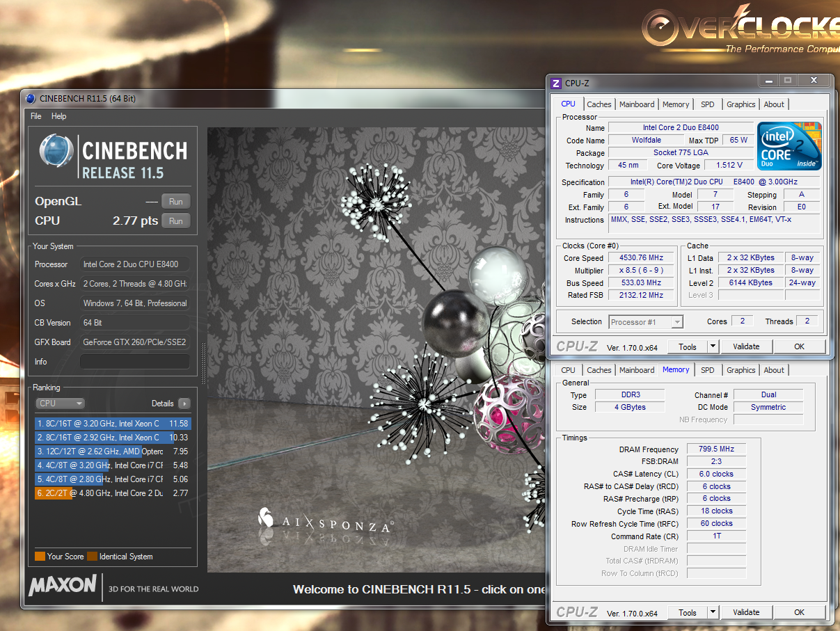Switch to Caches tab in lower CPU-Z
Image resolution: width=840 pixels, height=631 pixels.
(x=599, y=370)
